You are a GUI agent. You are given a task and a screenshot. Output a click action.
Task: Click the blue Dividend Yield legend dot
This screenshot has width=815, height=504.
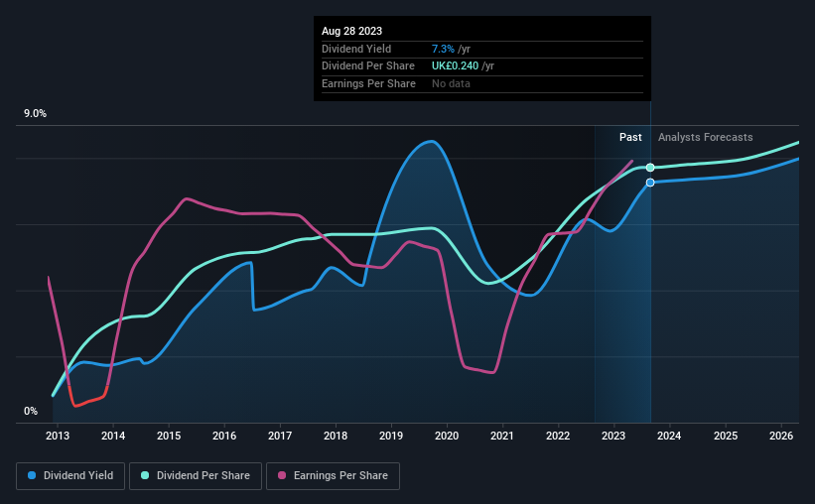tap(32, 475)
